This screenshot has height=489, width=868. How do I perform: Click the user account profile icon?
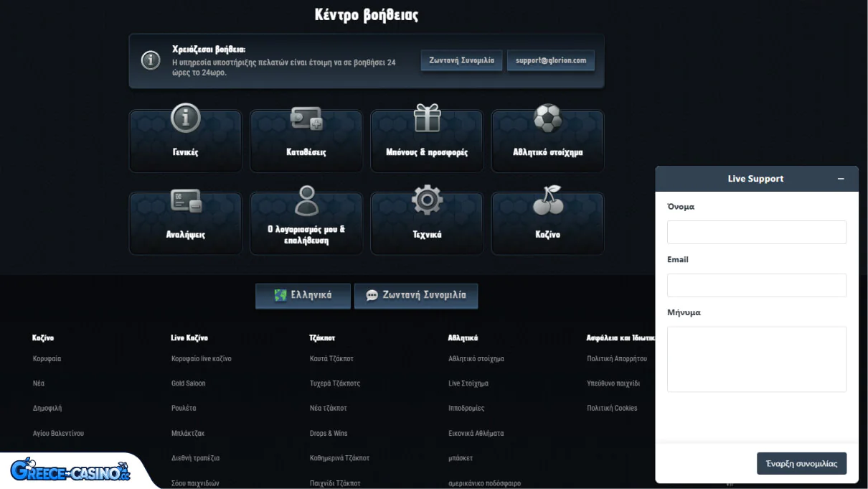(306, 201)
